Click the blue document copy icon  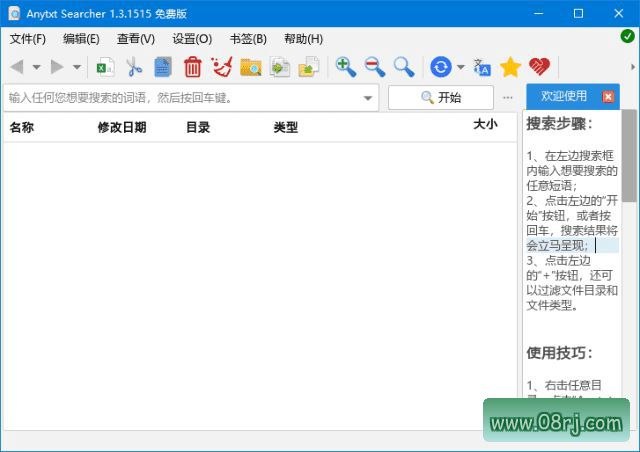point(163,67)
